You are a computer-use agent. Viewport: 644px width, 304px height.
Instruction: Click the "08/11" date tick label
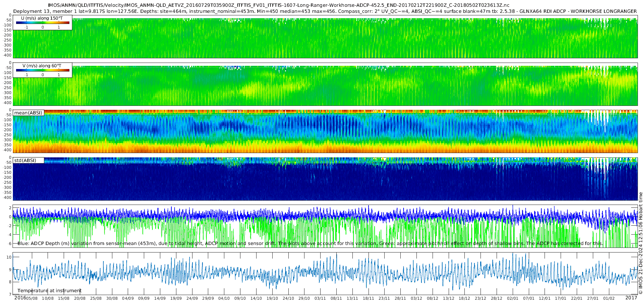[336, 299]
